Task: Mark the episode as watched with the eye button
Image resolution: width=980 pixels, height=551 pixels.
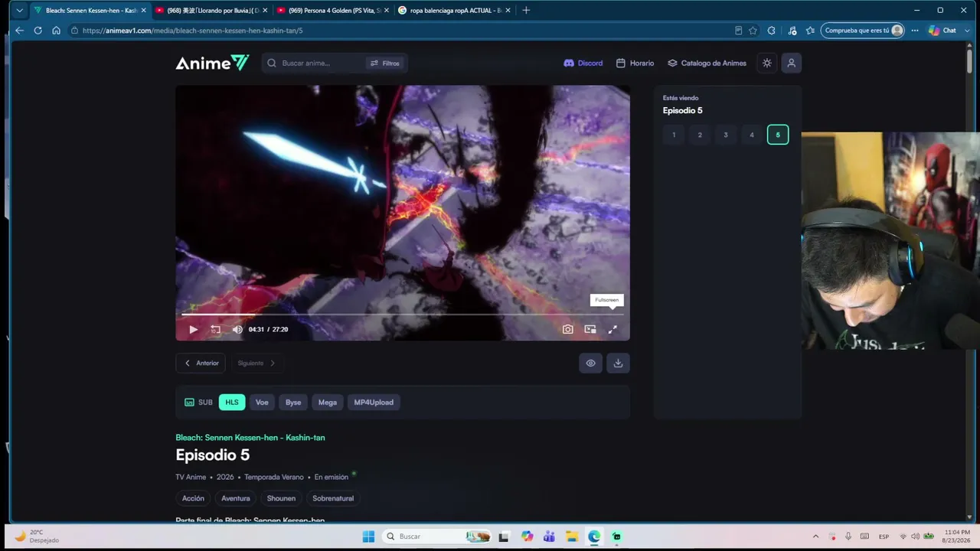Action: click(590, 364)
